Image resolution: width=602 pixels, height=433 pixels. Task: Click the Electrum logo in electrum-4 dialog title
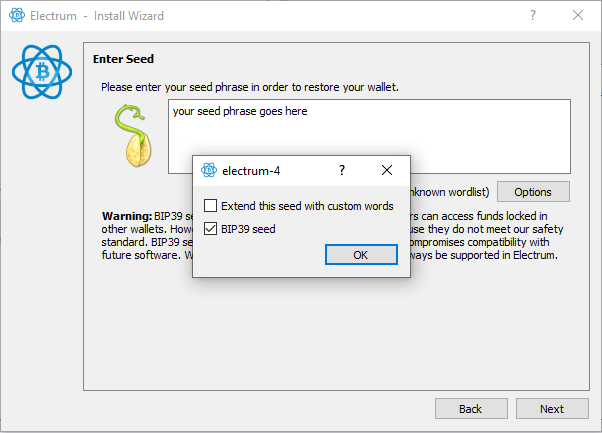pyautogui.click(x=209, y=170)
